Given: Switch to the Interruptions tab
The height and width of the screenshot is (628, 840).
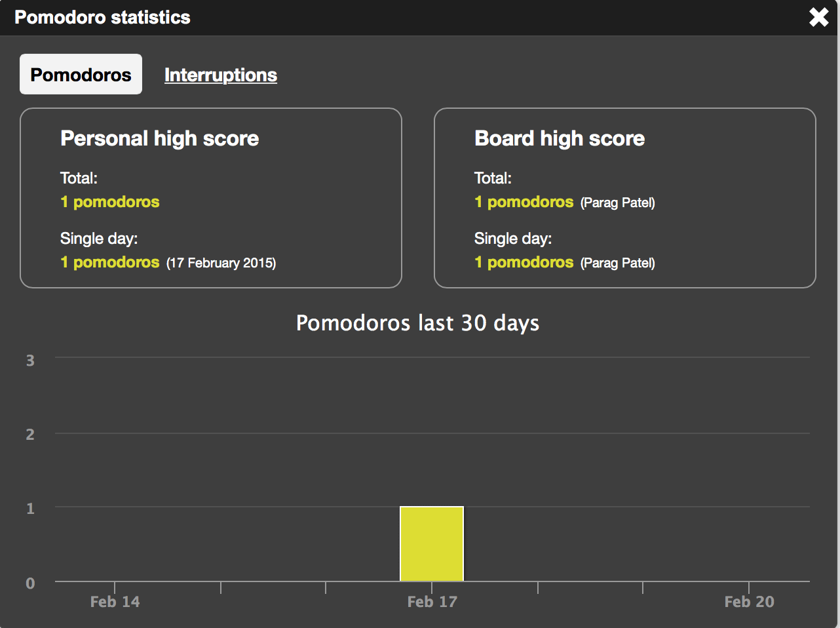Looking at the screenshot, I should 221,75.
